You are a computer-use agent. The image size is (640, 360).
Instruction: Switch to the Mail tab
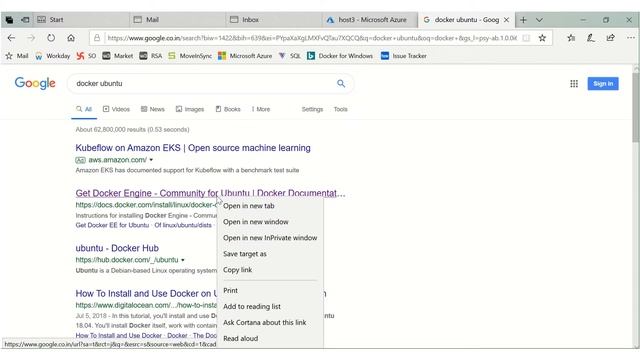click(x=178, y=20)
